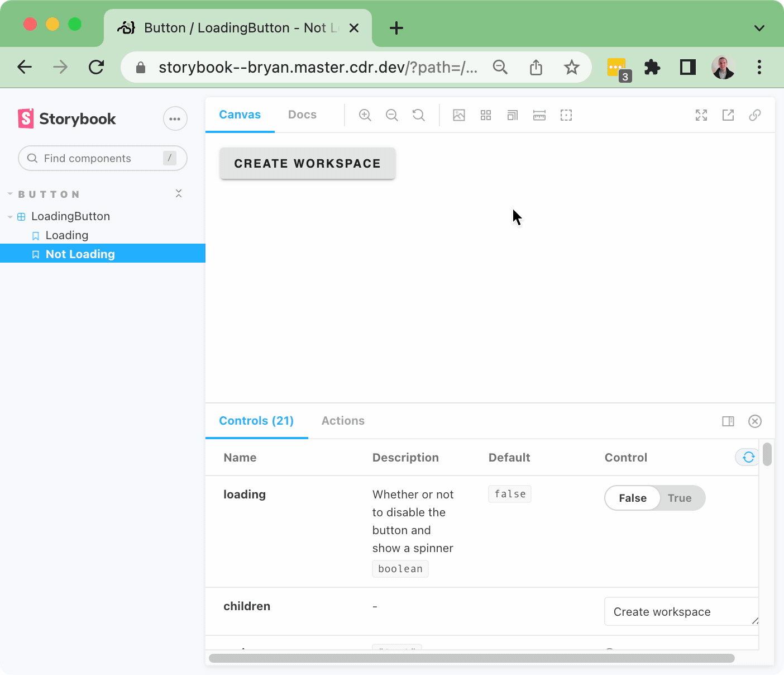Open Chrome three-dot menu
The width and height of the screenshot is (784, 675).
point(759,68)
